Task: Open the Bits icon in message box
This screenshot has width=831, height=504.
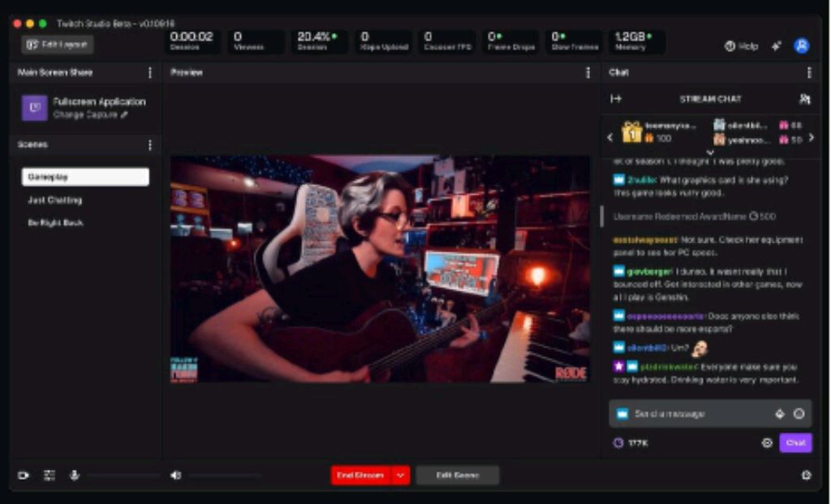Action: coord(780,414)
